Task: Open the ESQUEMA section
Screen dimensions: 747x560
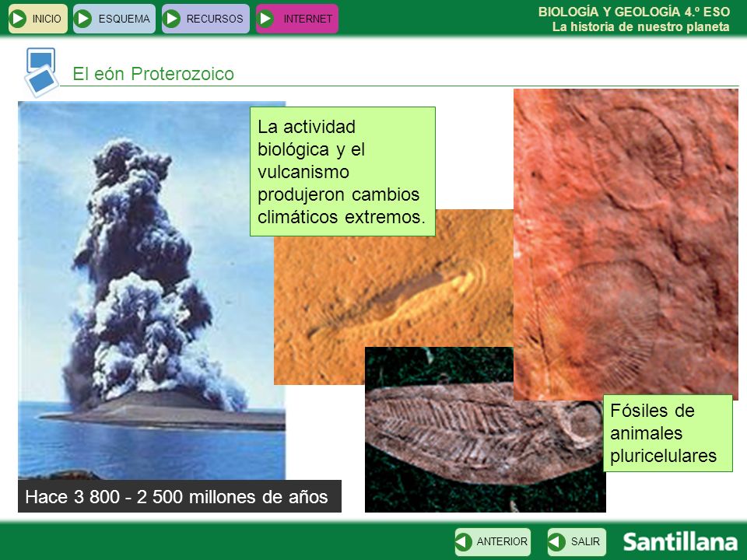Action: [114, 19]
